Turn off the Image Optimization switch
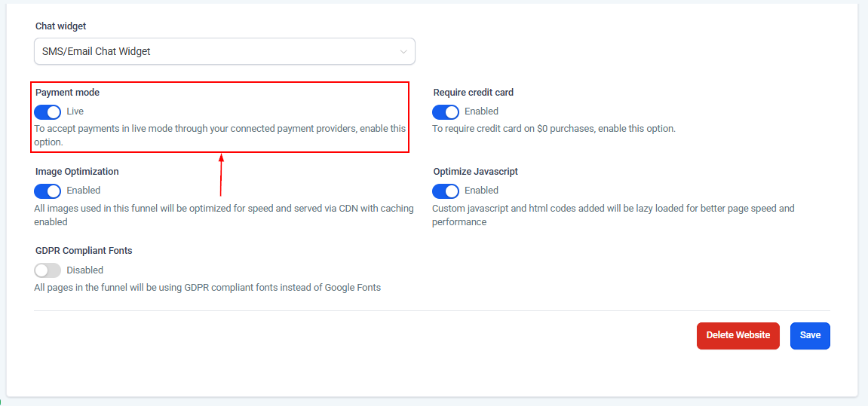 pos(48,191)
